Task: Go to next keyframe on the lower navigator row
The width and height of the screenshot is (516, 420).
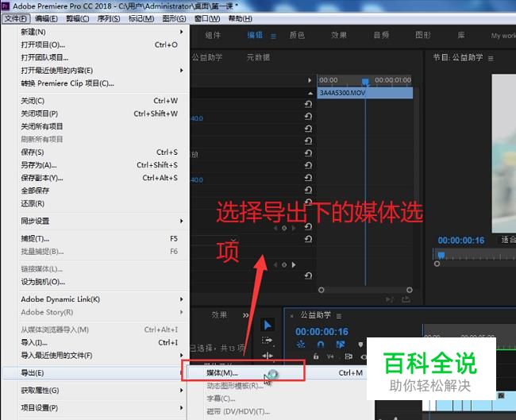Action: 293,264
